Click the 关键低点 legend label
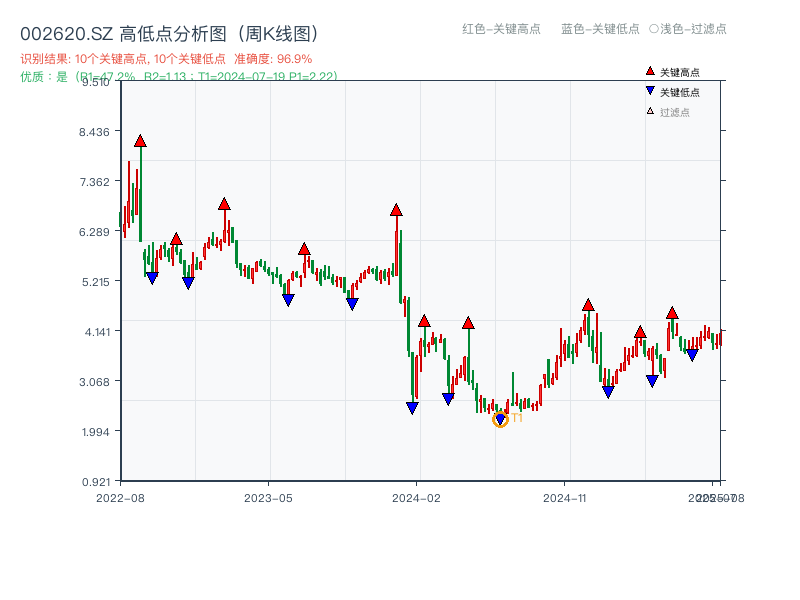The width and height of the screenshot is (800, 600). [680, 92]
